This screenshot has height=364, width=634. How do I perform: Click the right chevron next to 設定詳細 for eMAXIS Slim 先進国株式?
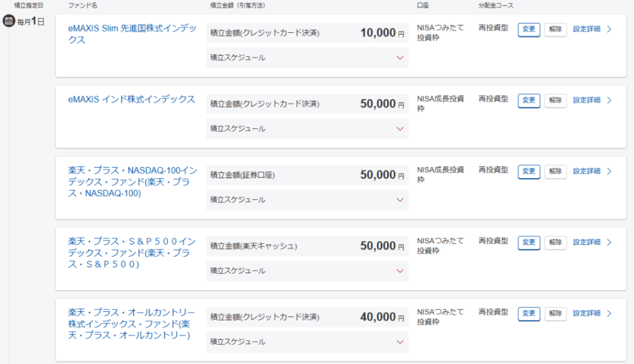609,29
